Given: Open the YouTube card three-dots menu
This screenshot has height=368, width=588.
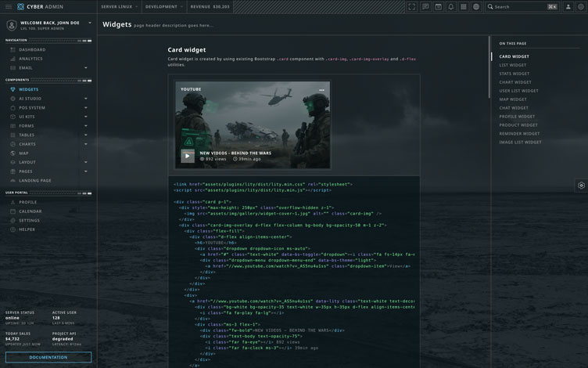Looking at the screenshot, I should 321,90.
